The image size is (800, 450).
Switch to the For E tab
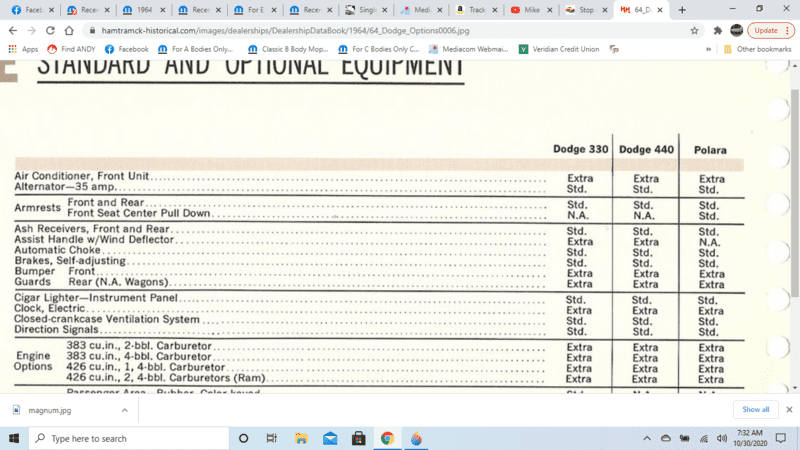pyautogui.click(x=255, y=10)
